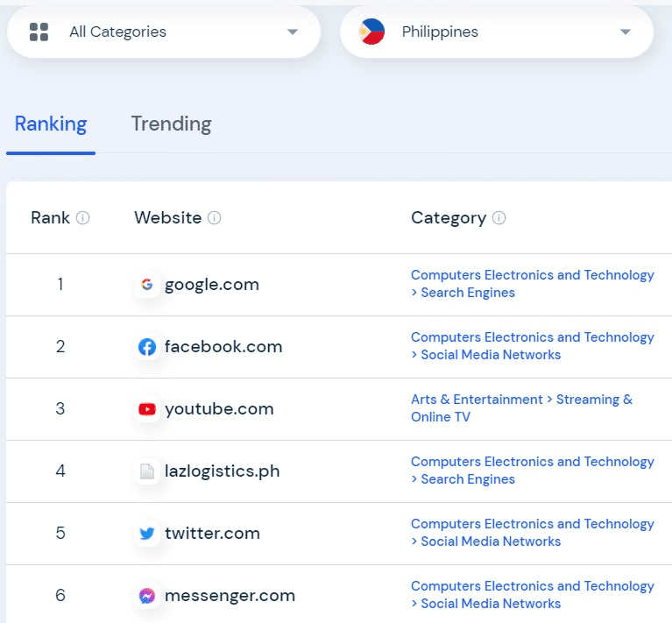
Task: Click the country dropdown arrow
Action: 626,32
